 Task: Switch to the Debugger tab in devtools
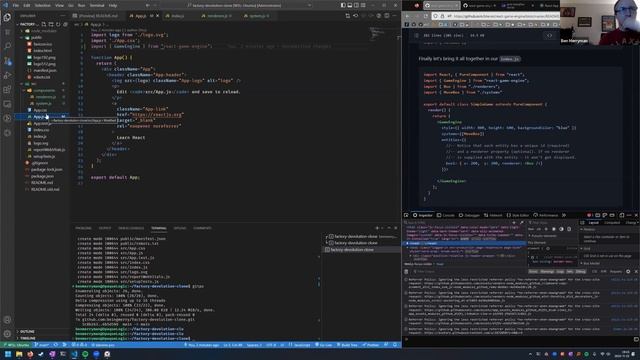pyautogui.click(x=469, y=215)
